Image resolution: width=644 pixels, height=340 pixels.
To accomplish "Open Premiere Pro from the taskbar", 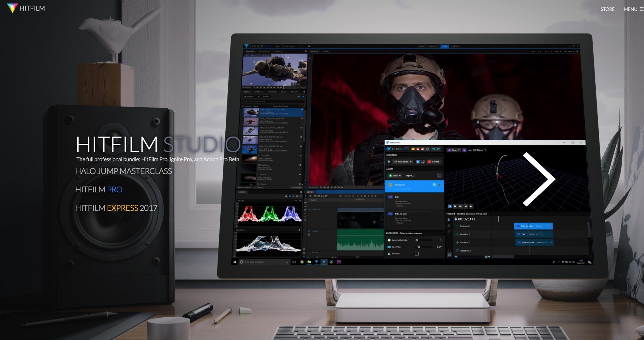I will coord(339,262).
